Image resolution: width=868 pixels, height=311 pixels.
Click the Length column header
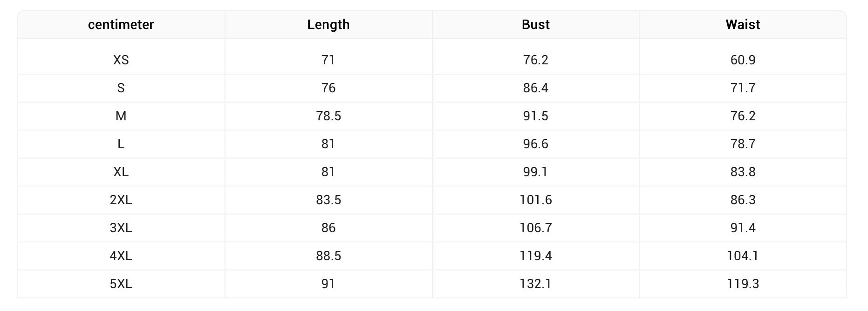coord(328,25)
